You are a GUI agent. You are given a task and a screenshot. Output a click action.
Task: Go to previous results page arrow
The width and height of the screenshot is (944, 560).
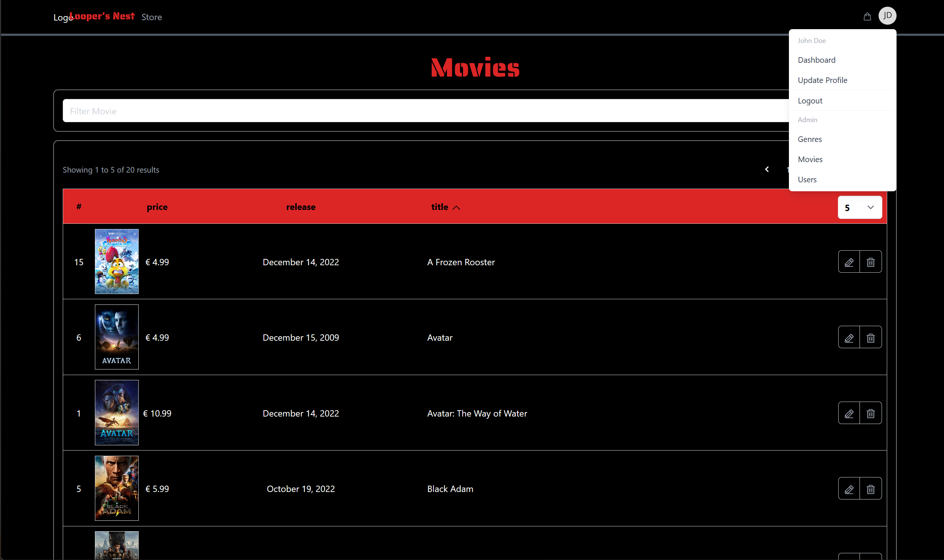pos(766,170)
